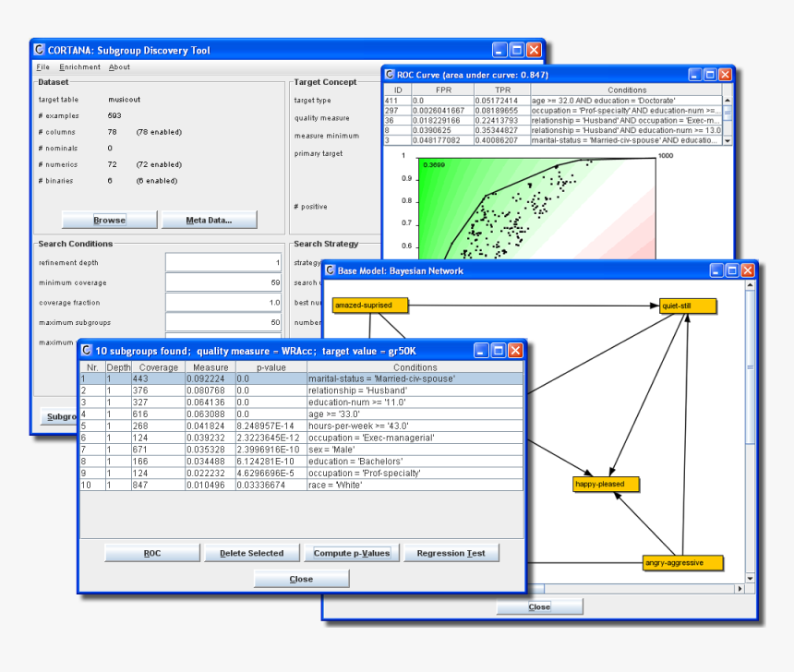
Task: Click scroll up arrow in Bayesian Network window
Action: tap(750, 285)
